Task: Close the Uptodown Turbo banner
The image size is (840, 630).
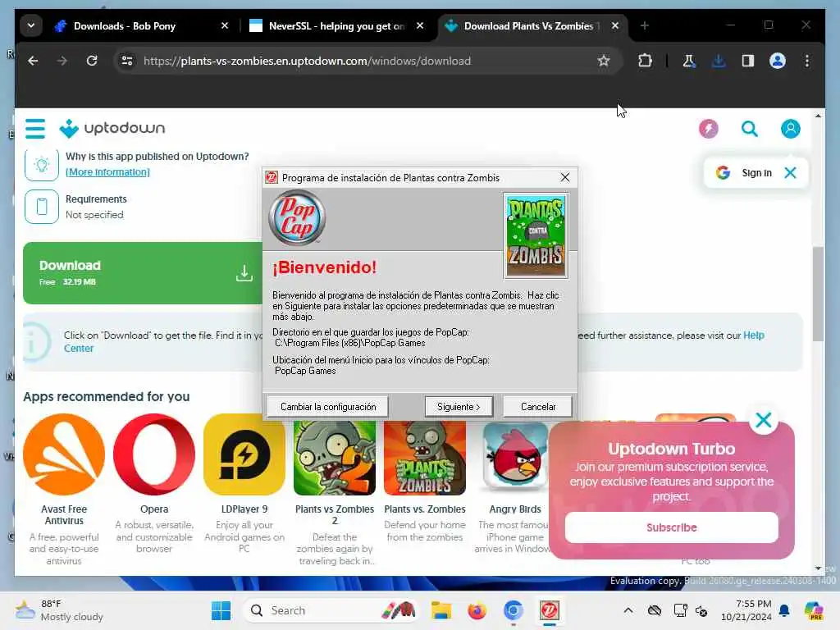Action: (764, 420)
